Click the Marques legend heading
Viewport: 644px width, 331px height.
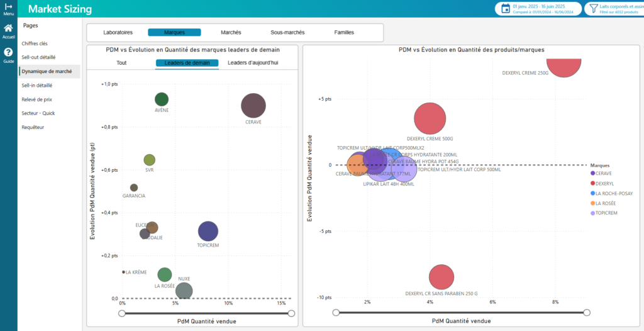tap(599, 165)
